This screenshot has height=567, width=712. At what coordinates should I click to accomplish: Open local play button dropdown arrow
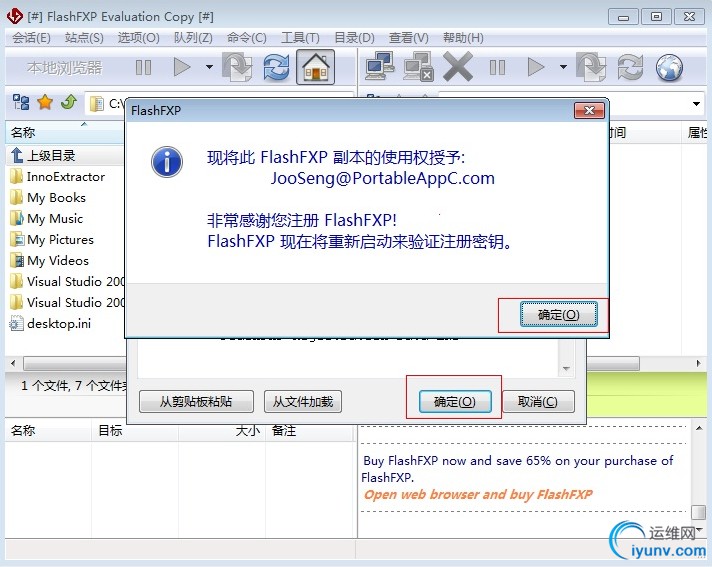pos(209,67)
